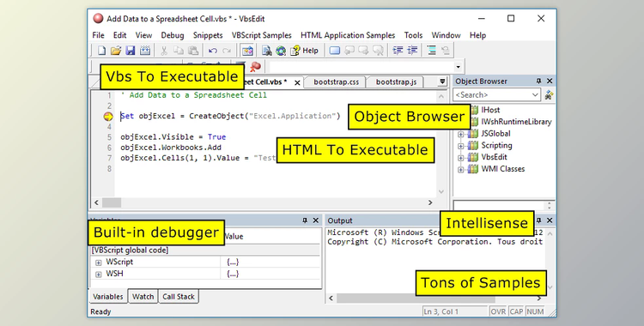Open the File menu
The image size is (644, 326).
click(98, 35)
